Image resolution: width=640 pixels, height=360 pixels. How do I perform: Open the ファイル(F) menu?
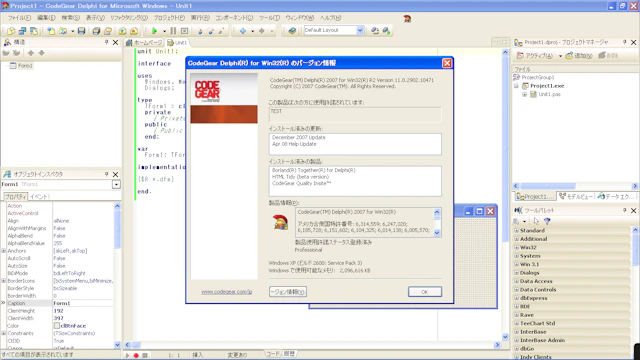point(19,18)
